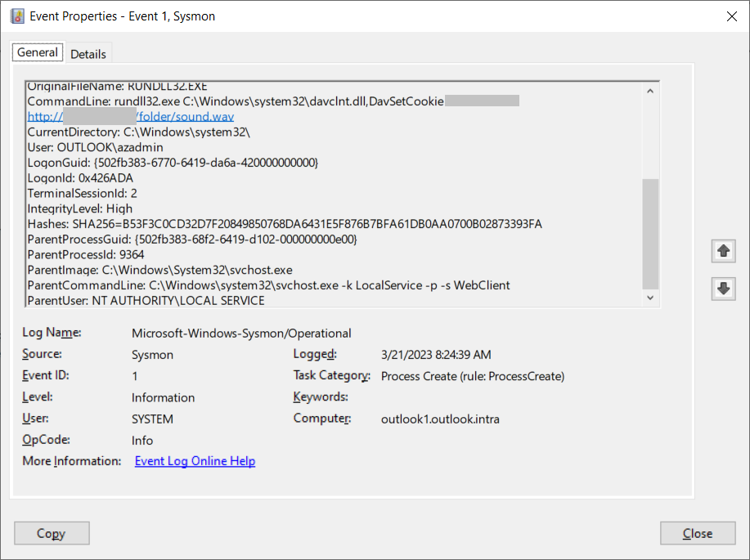
Task: Click the Copy button
Action: coord(52,533)
